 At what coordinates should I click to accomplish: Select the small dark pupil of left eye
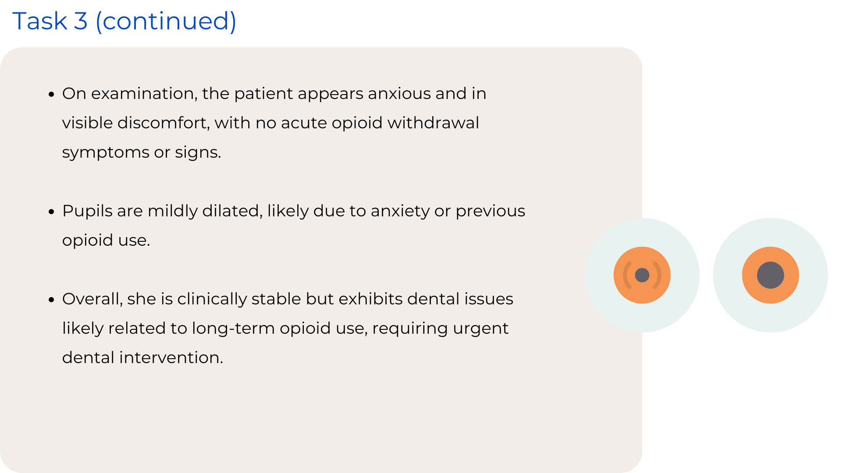pyautogui.click(x=642, y=275)
